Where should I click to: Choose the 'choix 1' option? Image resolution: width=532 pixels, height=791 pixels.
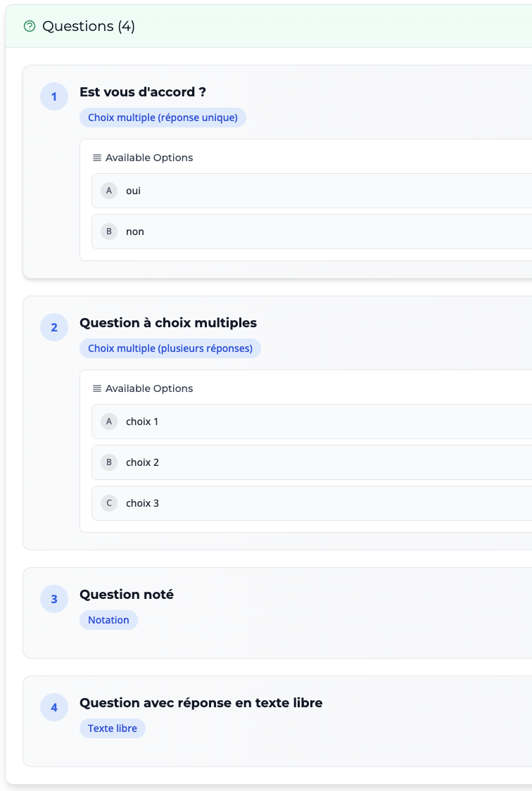pyautogui.click(x=141, y=422)
